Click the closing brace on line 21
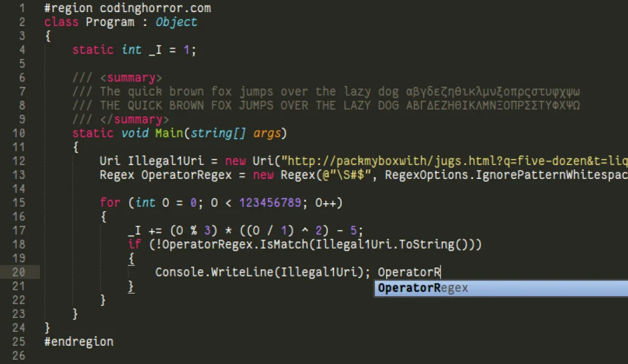Viewport: 628px width, 364px height. coord(131,286)
